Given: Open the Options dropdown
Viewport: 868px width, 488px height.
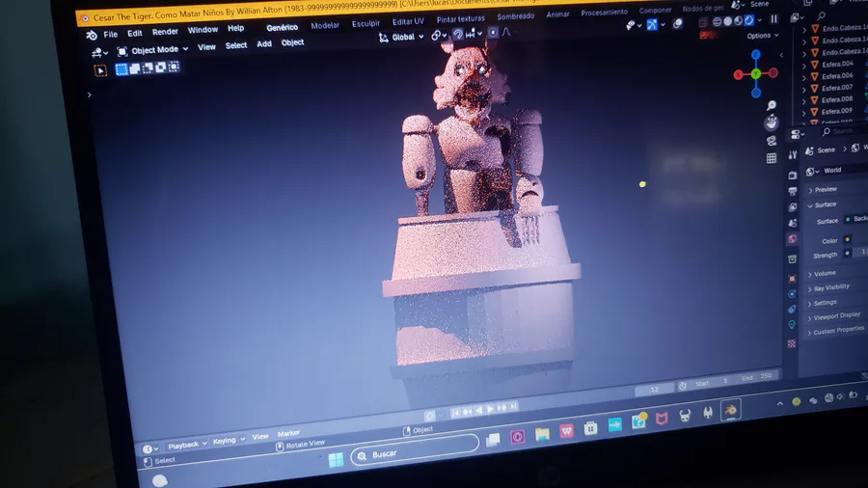Looking at the screenshot, I should pyautogui.click(x=762, y=36).
